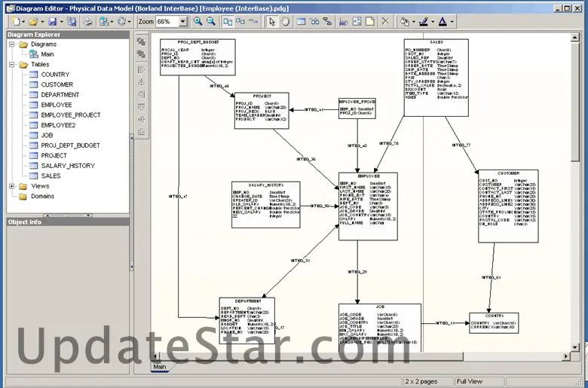
Task: Click the fill color paint bucket
Action: [404, 21]
